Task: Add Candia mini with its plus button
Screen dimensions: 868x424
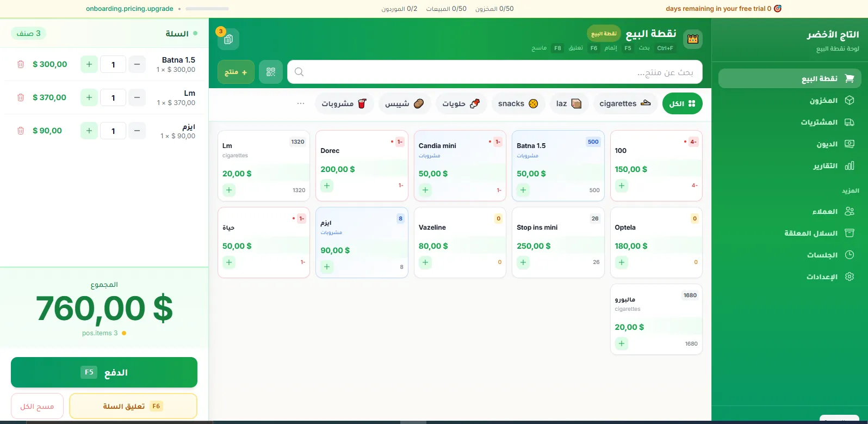Action: tap(425, 190)
